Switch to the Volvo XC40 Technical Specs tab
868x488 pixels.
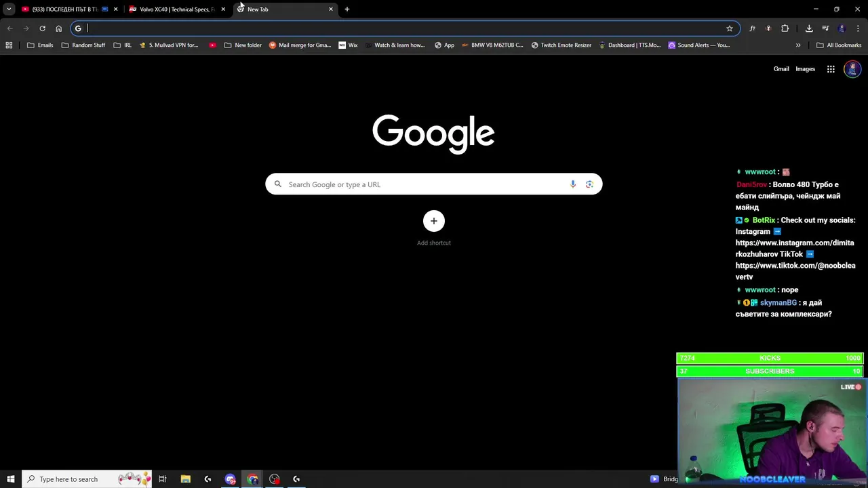point(176,9)
